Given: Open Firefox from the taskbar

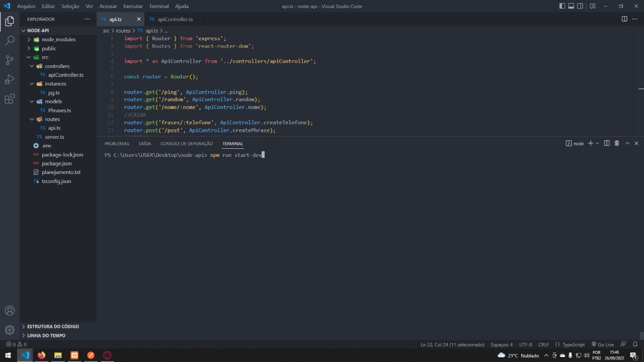Looking at the screenshot, I should coord(42,355).
